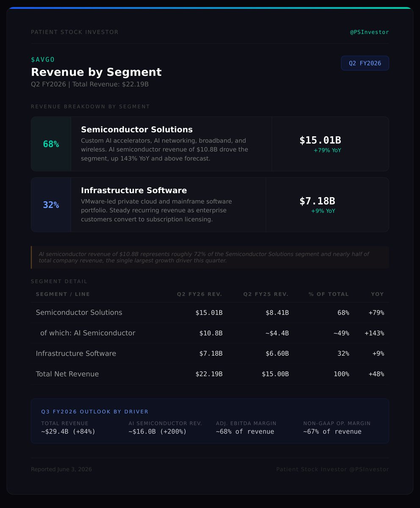This screenshot has height=508, width=420.
Task: Open the @PSInvestor handle in header
Action: tap(369, 32)
